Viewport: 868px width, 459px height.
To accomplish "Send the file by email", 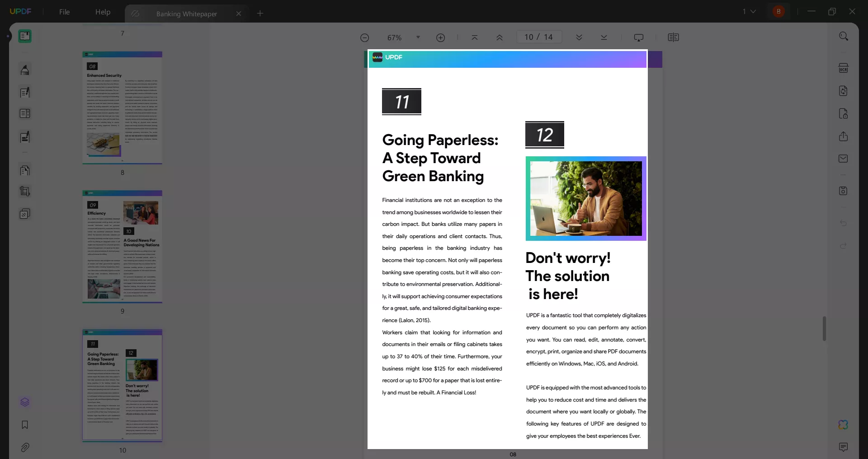I will pos(844,159).
